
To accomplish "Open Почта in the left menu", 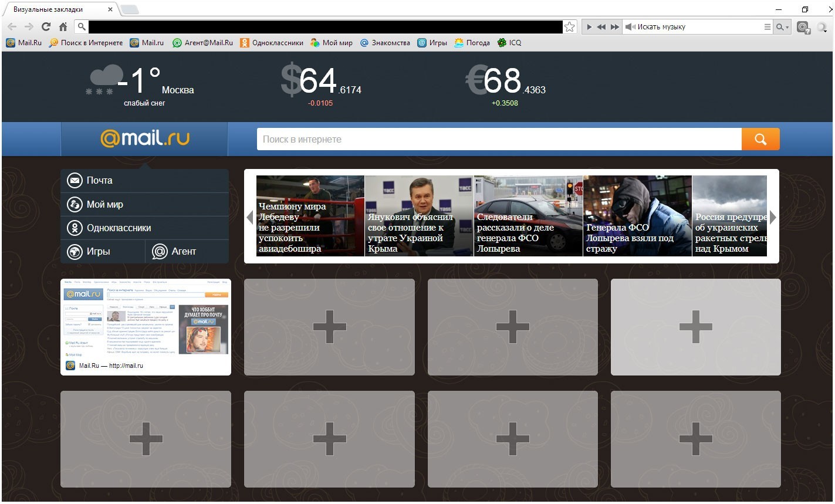I will coord(144,181).
